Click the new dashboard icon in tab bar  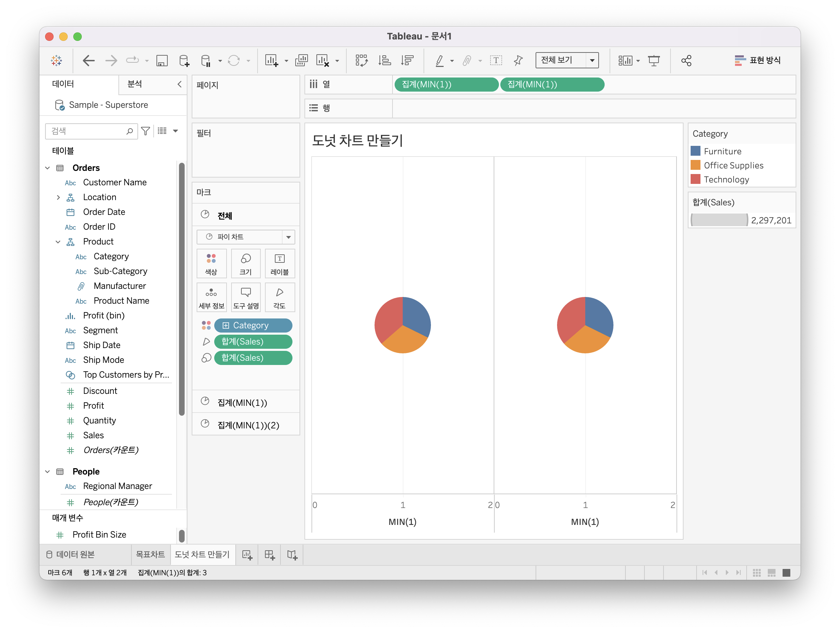click(270, 555)
